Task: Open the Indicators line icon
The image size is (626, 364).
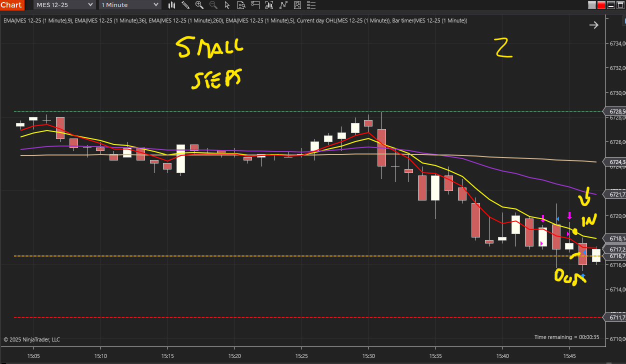Action: click(283, 5)
